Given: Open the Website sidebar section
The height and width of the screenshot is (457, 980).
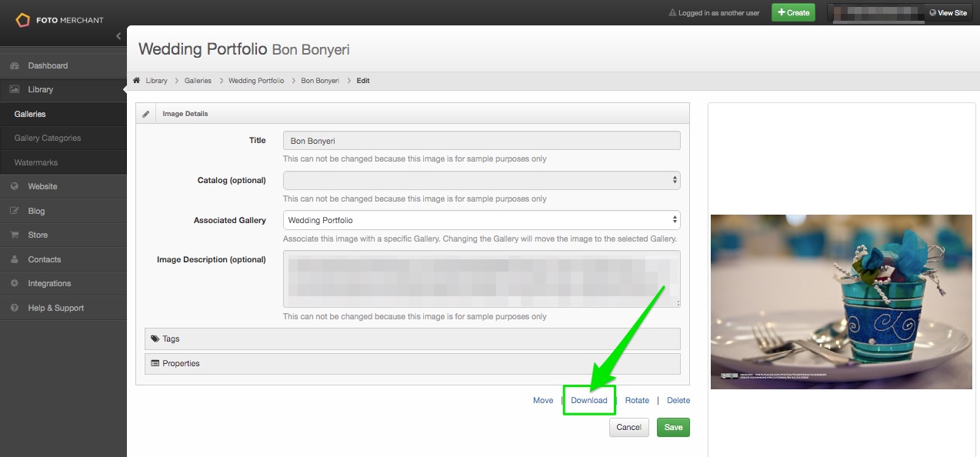Looking at the screenshot, I should point(63,186).
